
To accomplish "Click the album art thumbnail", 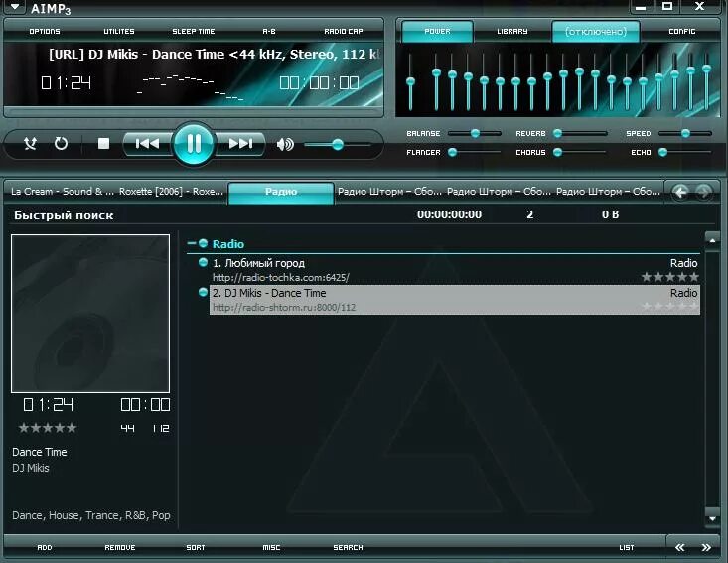I will pos(90,314).
